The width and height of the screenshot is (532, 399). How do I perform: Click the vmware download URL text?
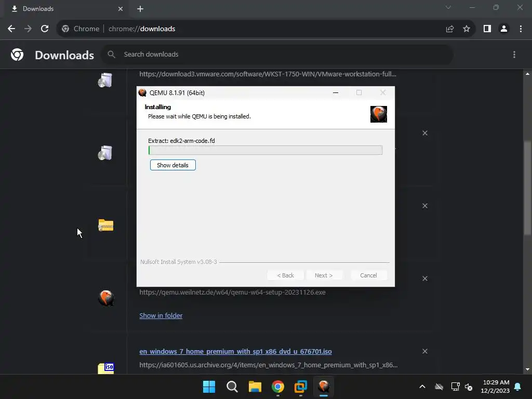click(268, 74)
